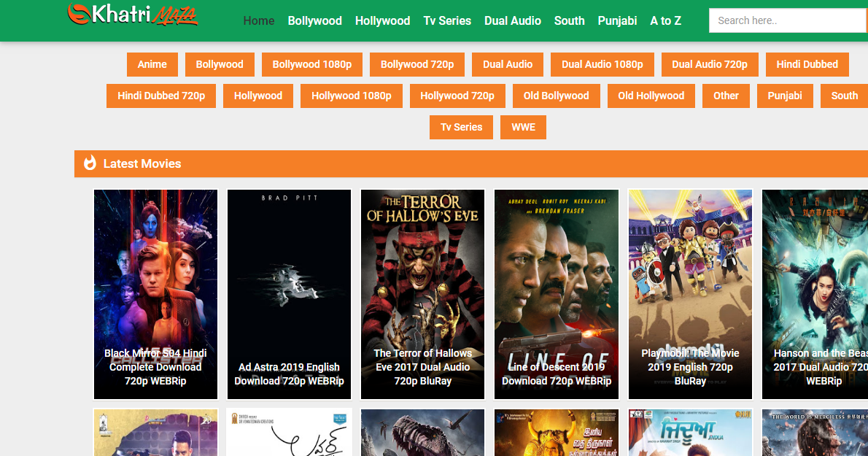Choose the orange Bollywood category button
Screen dimensions: 868x456
[220, 64]
